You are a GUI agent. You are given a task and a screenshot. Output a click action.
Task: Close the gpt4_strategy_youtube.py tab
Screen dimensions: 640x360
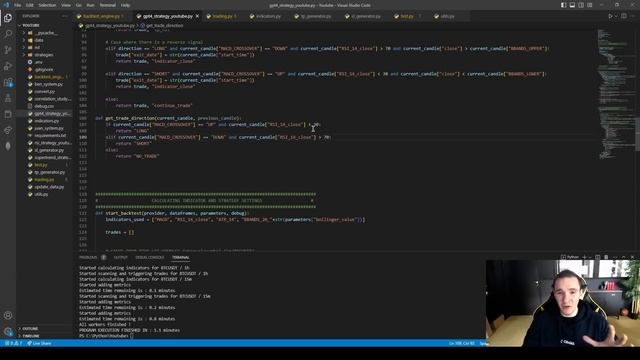pyautogui.click(x=198, y=16)
